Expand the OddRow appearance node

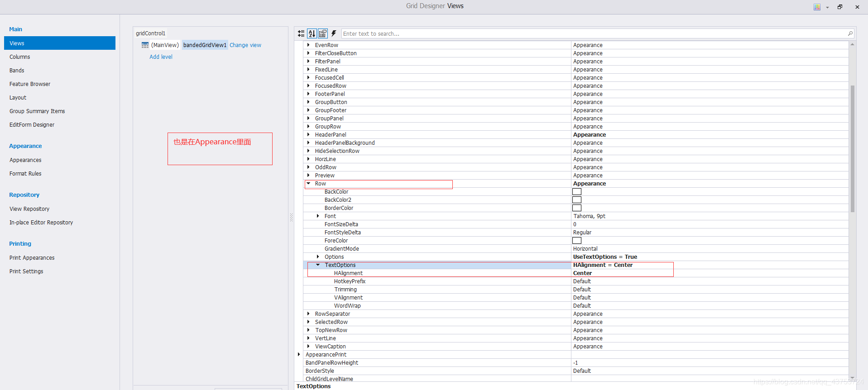[308, 167]
